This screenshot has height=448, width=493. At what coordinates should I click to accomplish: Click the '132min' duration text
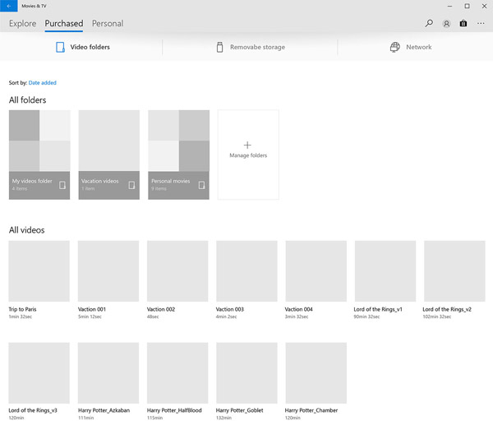coord(223,418)
